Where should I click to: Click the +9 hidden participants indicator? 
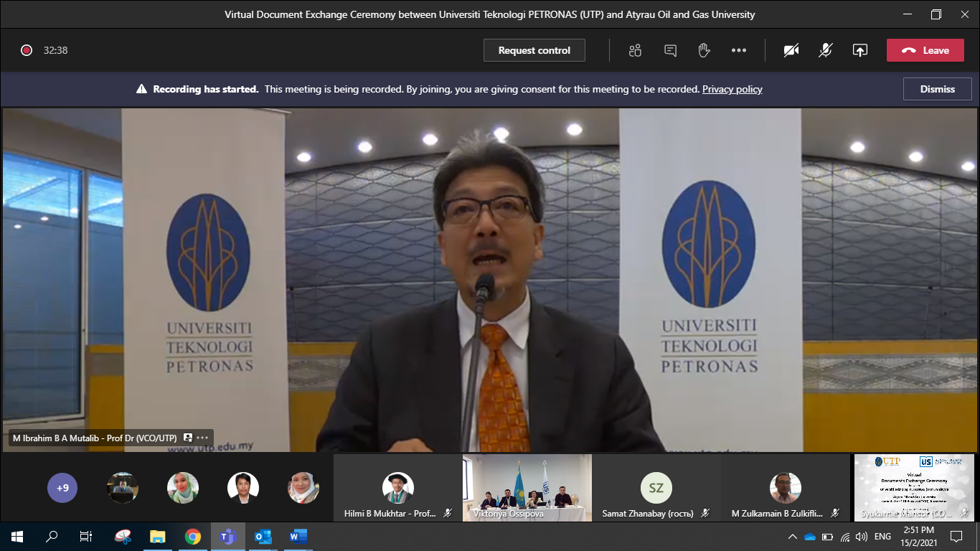pyautogui.click(x=62, y=488)
